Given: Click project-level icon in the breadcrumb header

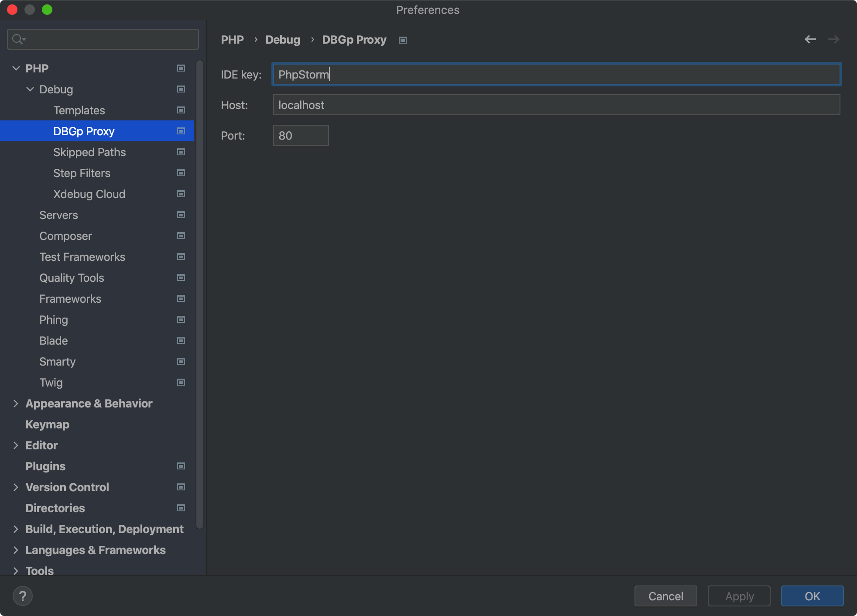Looking at the screenshot, I should [403, 40].
